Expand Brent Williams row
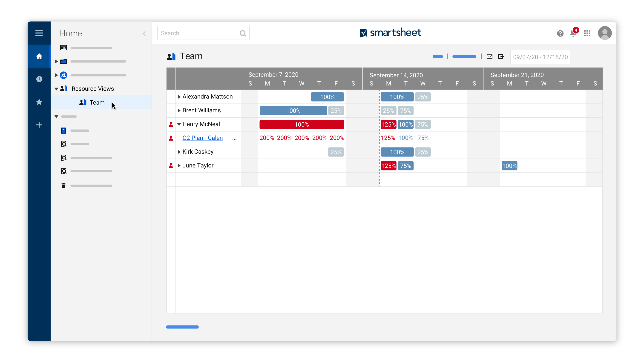644x362 pixels. click(179, 110)
